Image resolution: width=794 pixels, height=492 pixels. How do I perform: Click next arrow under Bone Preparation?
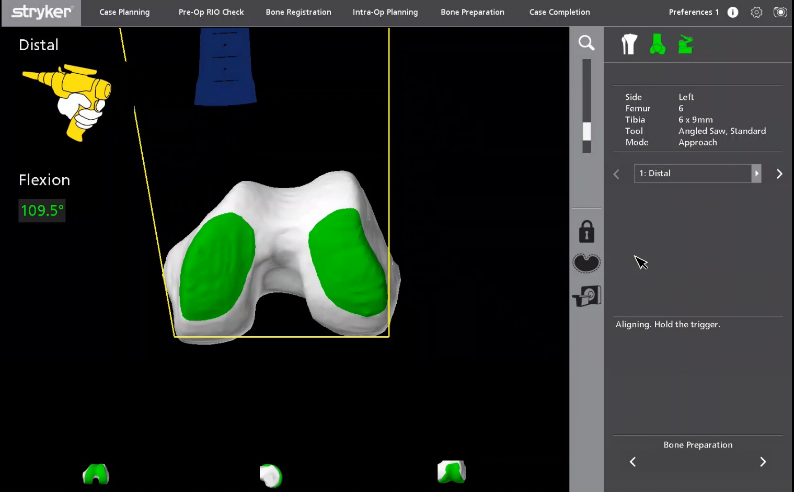coord(763,462)
